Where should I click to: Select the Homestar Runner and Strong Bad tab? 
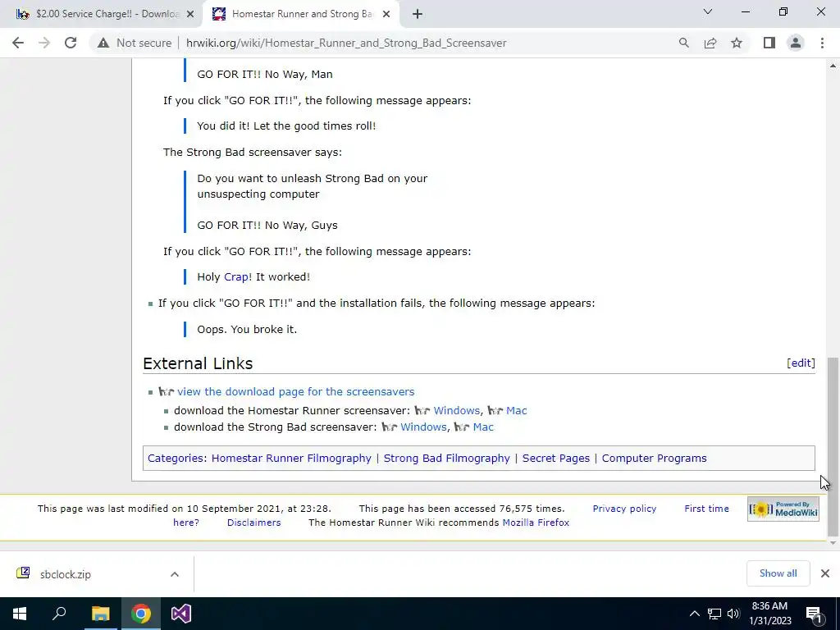pos(300,15)
